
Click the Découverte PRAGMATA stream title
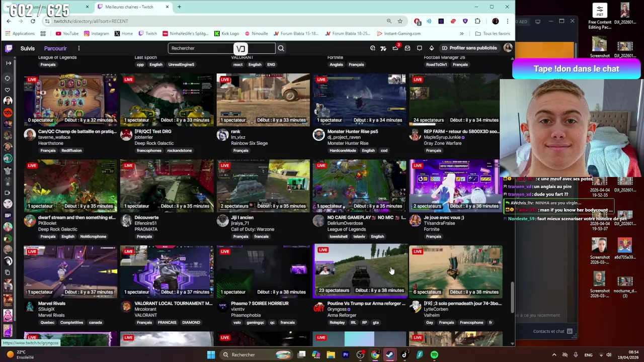146,218
